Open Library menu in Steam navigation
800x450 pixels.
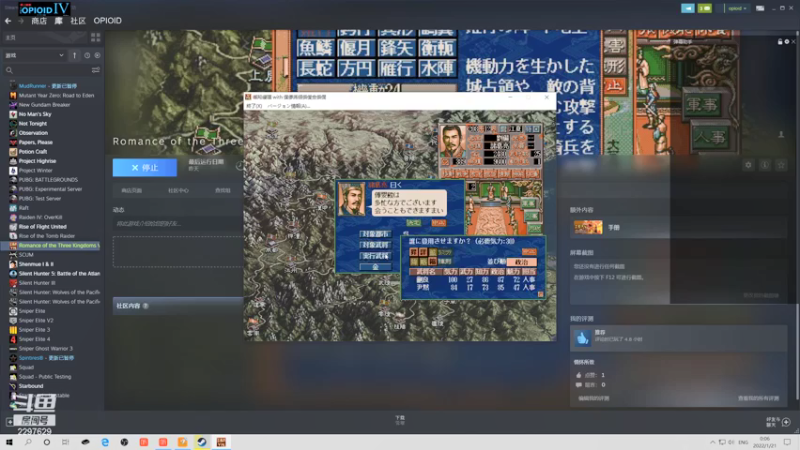pos(59,21)
